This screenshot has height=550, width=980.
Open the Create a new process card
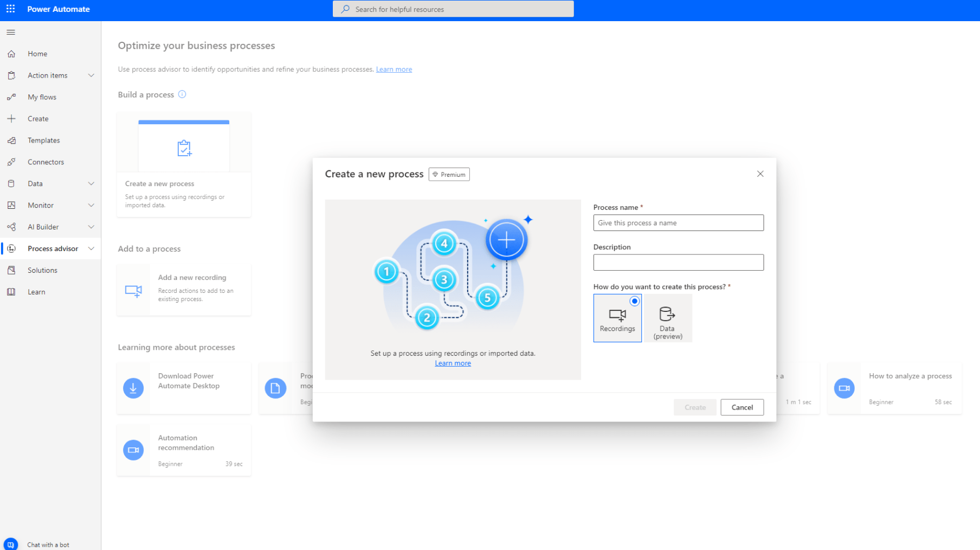click(x=184, y=164)
